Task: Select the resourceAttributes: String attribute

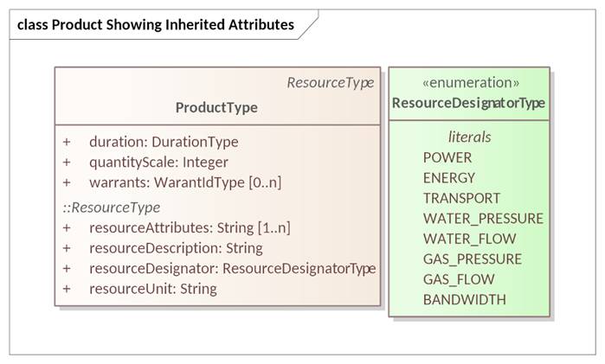Action: click(190, 228)
